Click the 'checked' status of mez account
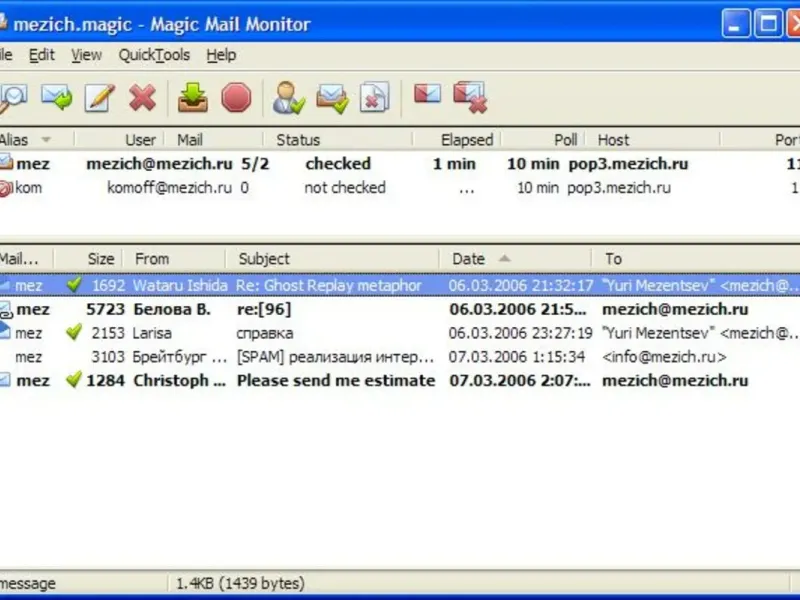This screenshot has height=600, width=800. pos(338,164)
